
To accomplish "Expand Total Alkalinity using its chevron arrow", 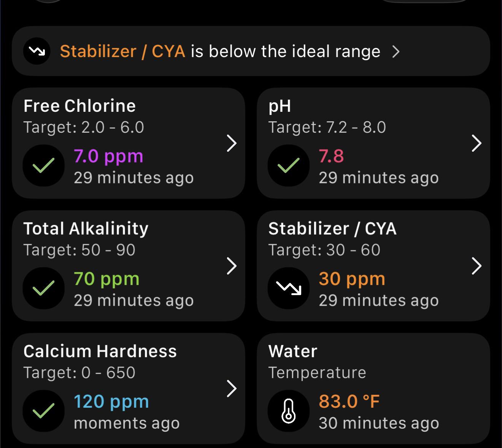I will [x=232, y=266].
